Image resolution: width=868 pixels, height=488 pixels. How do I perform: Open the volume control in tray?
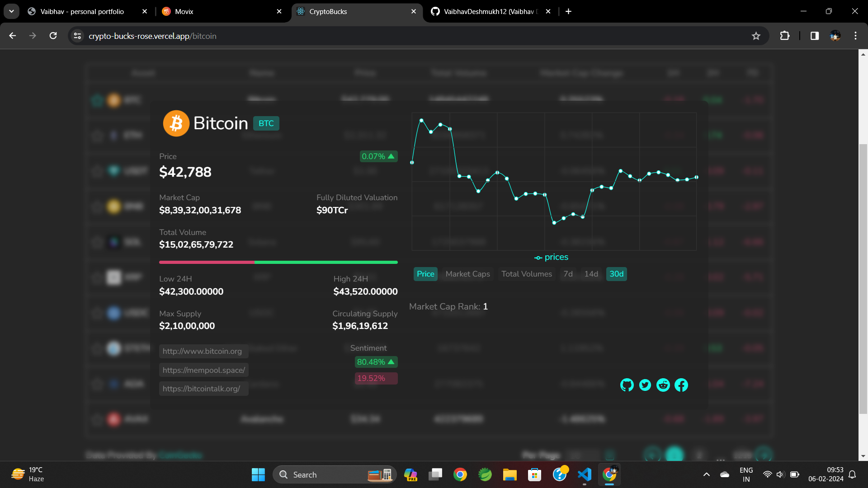780,474
